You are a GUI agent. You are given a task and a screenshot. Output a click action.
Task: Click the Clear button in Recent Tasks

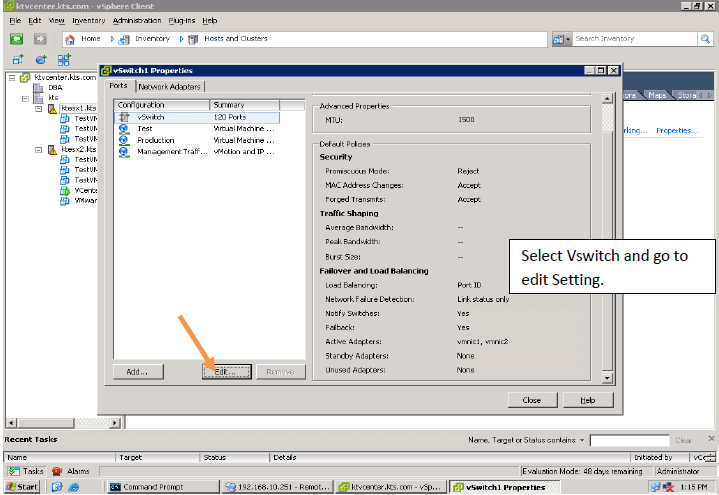click(683, 440)
